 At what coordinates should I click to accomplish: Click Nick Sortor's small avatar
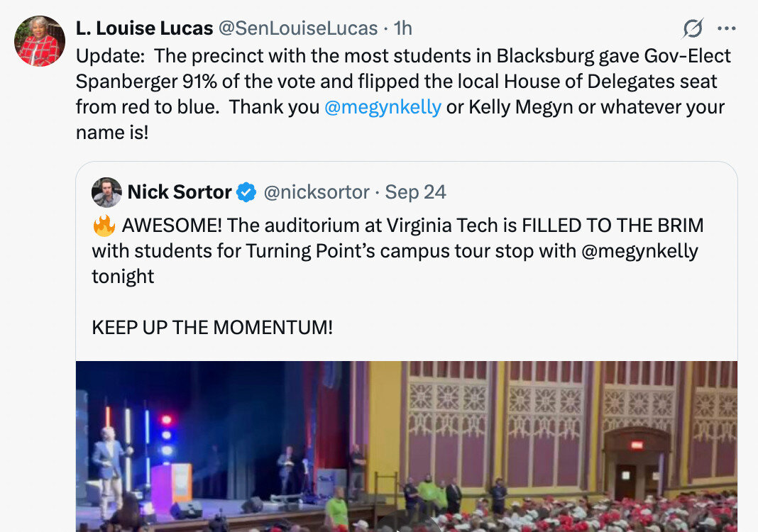tap(106, 192)
